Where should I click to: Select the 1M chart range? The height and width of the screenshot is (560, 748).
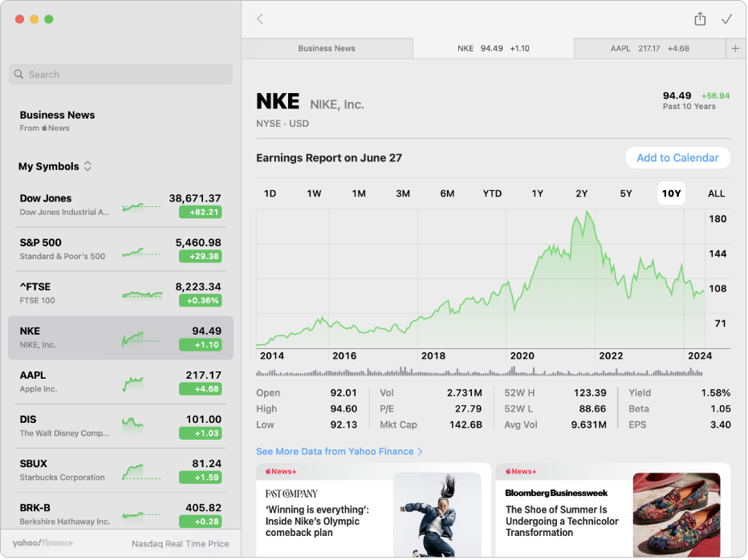coord(359,193)
